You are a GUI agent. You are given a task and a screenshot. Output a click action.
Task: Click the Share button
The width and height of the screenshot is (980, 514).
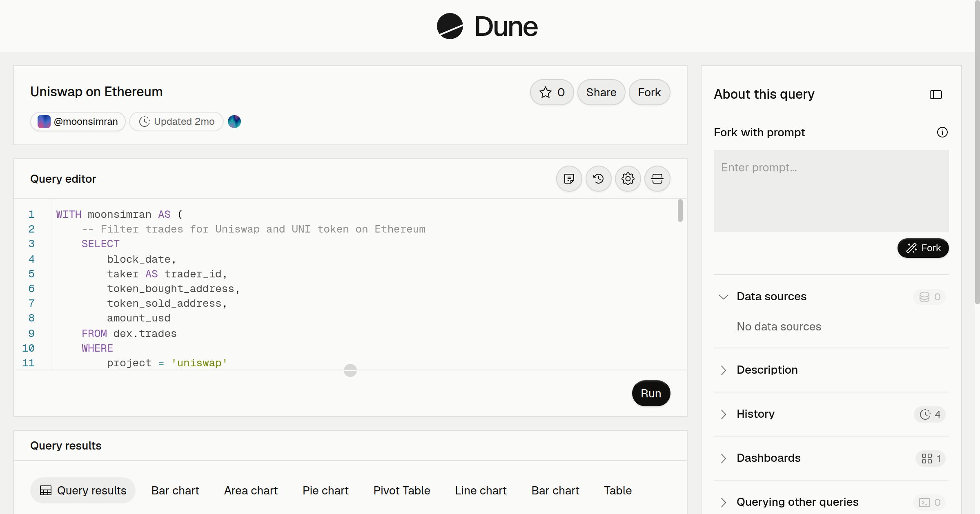(601, 92)
